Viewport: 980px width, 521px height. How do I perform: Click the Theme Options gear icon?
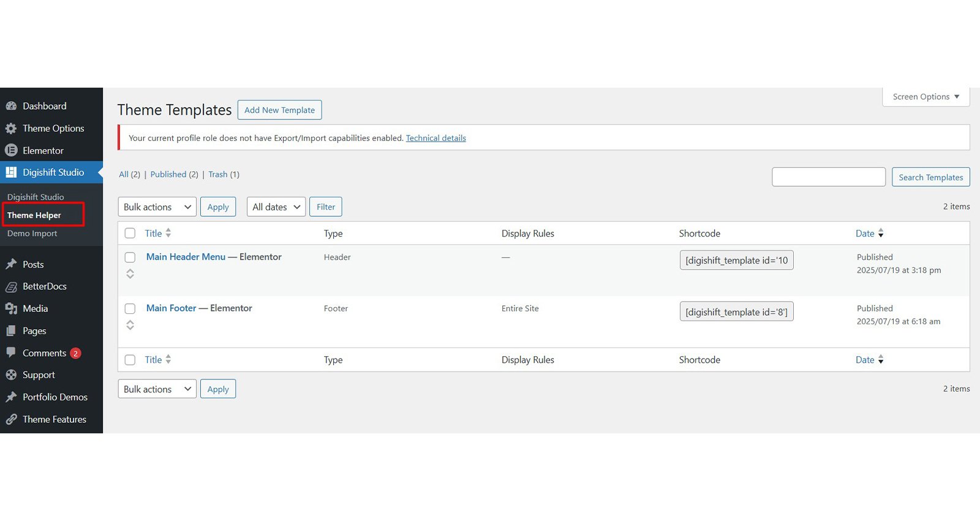click(11, 128)
